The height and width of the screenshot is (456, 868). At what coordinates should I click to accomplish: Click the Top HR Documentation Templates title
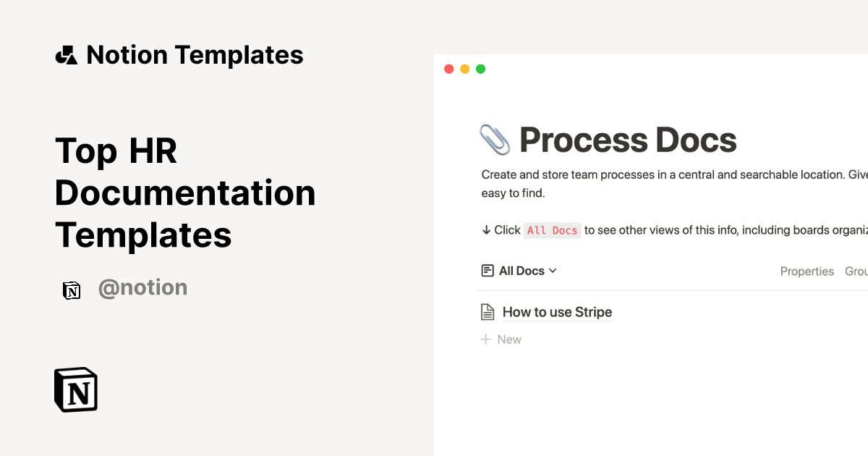coord(185,193)
